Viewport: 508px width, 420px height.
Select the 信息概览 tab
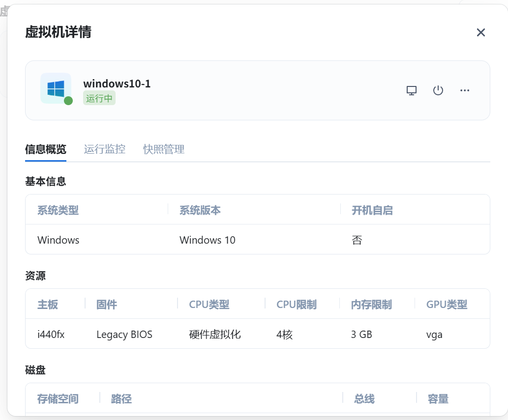[46, 149]
